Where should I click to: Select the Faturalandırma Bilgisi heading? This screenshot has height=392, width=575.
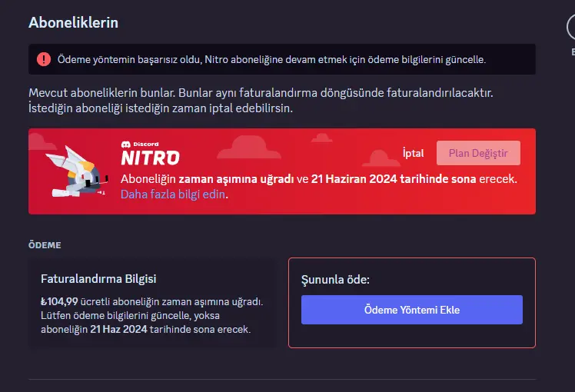[98, 279]
